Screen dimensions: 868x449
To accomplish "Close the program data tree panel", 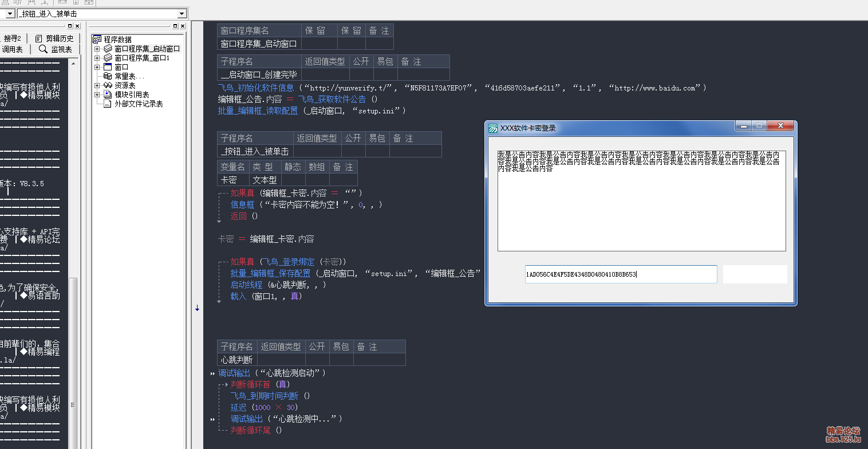I will (183, 26).
